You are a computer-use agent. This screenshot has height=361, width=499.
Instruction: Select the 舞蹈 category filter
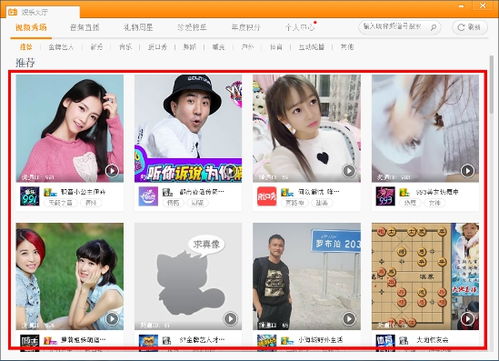189,47
